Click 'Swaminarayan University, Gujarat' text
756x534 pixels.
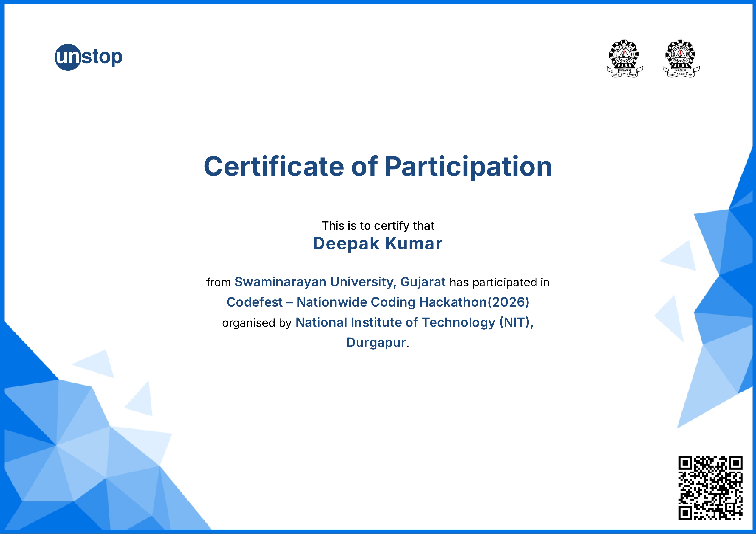coord(340,282)
